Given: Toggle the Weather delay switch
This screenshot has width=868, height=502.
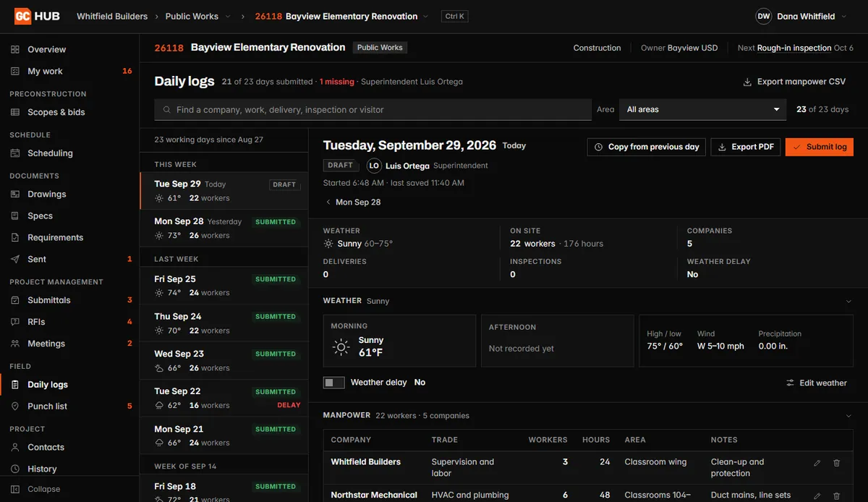Looking at the screenshot, I should 334,383.
